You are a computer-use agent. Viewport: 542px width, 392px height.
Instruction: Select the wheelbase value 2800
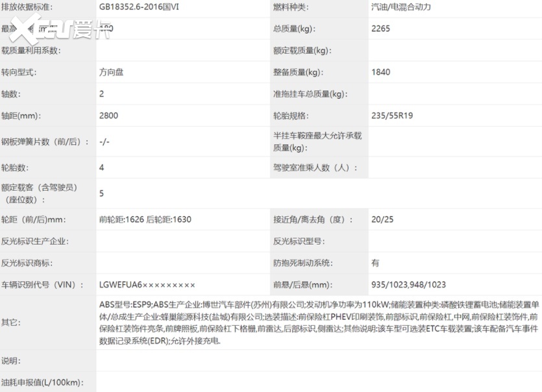[x=109, y=116]
